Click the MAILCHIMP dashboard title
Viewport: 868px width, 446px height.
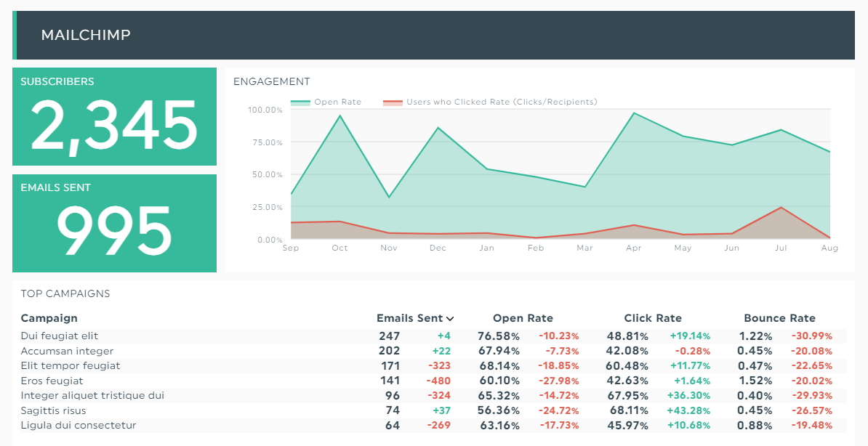tap(86, 35)
